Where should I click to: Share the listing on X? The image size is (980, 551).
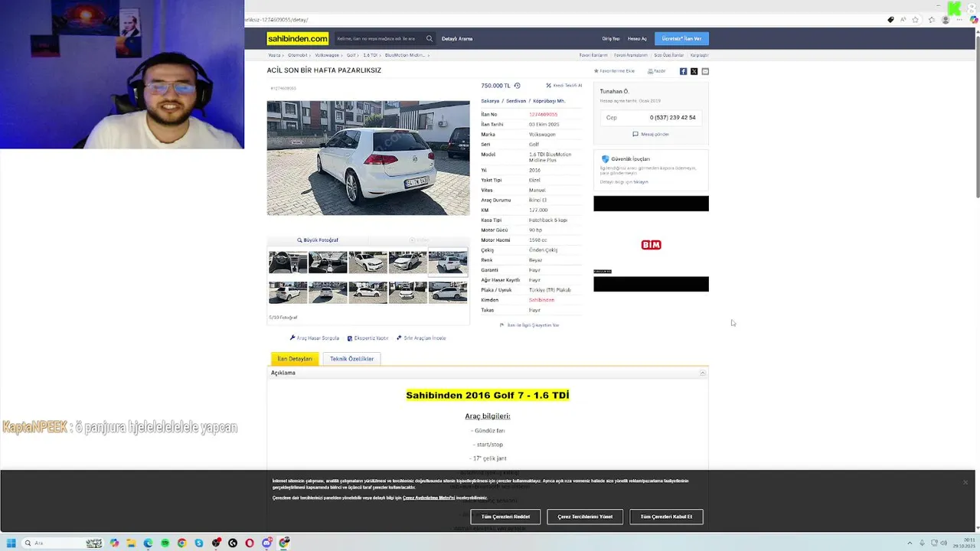(x=694, y=71)
